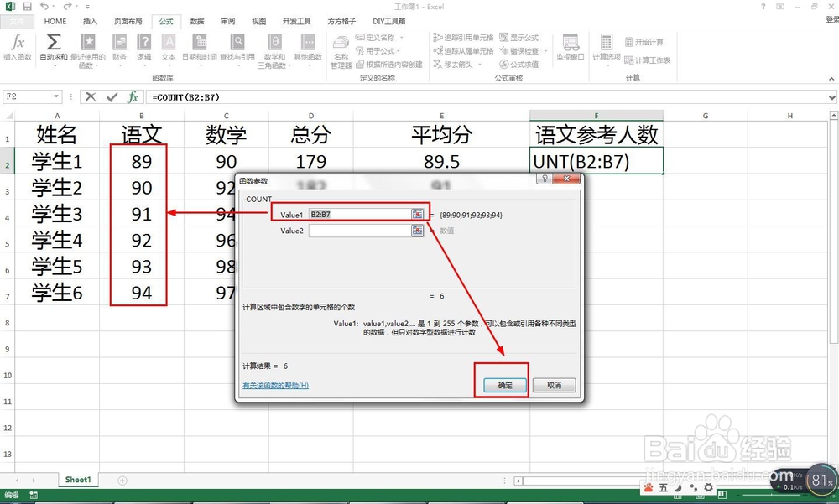Click the Save icon in quick access toolbar
This screenshot has height=504, width=839.
27,7
